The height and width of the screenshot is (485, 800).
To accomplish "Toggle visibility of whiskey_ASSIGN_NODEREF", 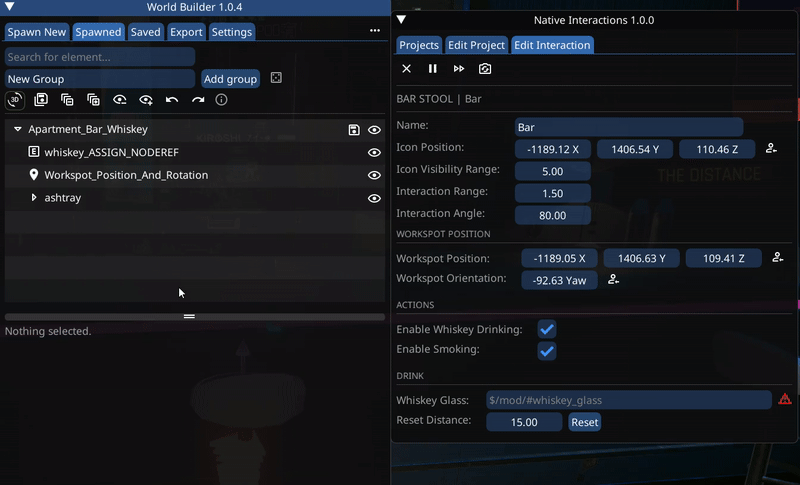I will 374,153.
